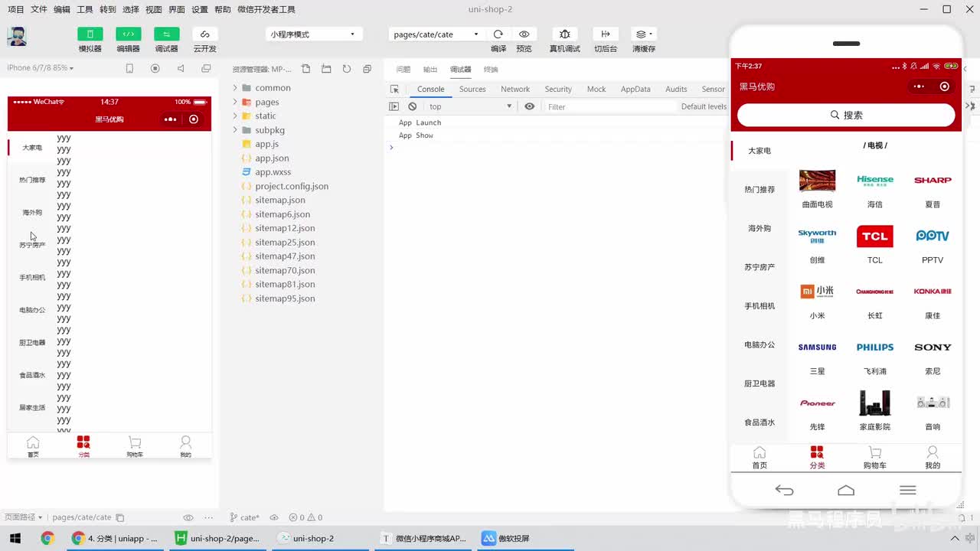Click the user avatar in the toolbar
Image resolution: width=980 pixels, height=551 pixels.
coord(17,37)
